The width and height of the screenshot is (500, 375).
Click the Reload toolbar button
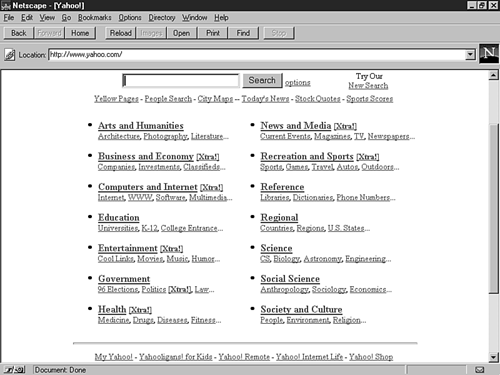120,33
